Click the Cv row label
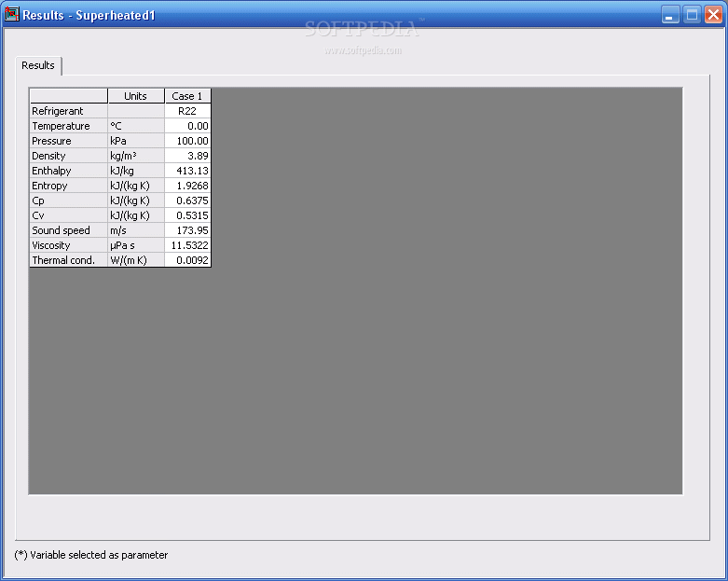 (69, 215)
